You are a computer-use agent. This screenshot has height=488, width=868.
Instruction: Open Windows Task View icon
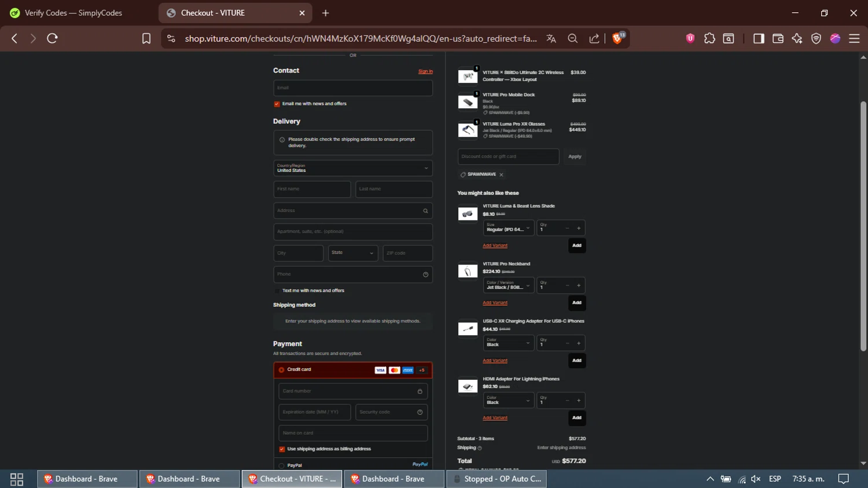click(x=17, y=479)
